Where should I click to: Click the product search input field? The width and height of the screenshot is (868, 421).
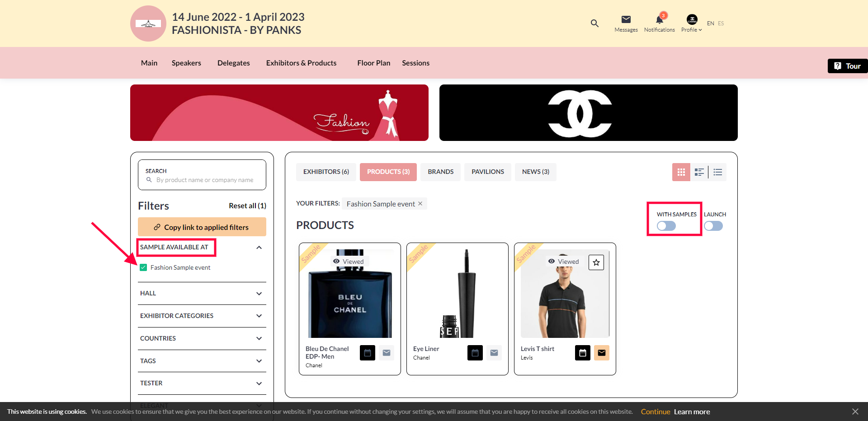[205, 180]
